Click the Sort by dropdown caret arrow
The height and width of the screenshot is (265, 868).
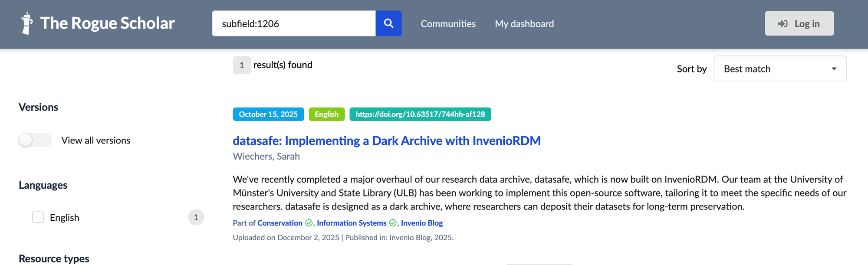point(834,69)
